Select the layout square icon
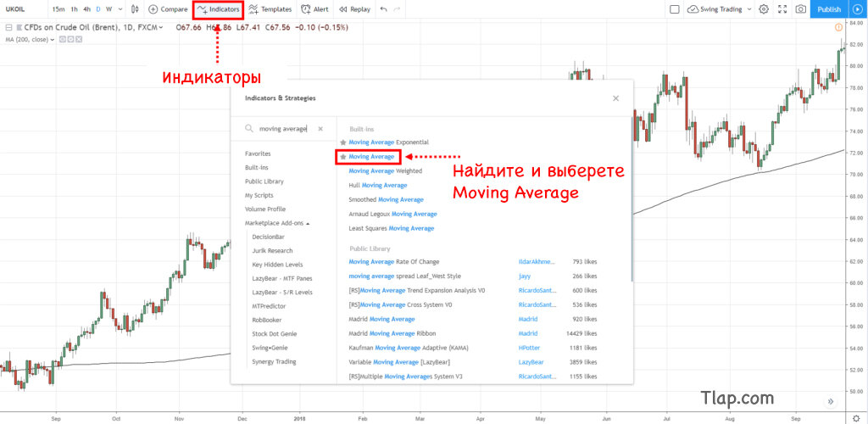The image size is (868, 424). pos(674,8)
